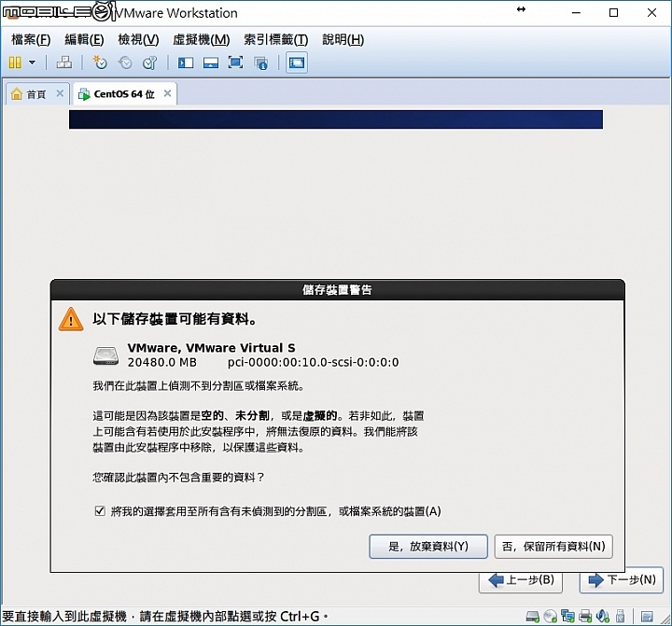
Task: Click the 下一步(N) next button
Action: (x=622, y=580)
